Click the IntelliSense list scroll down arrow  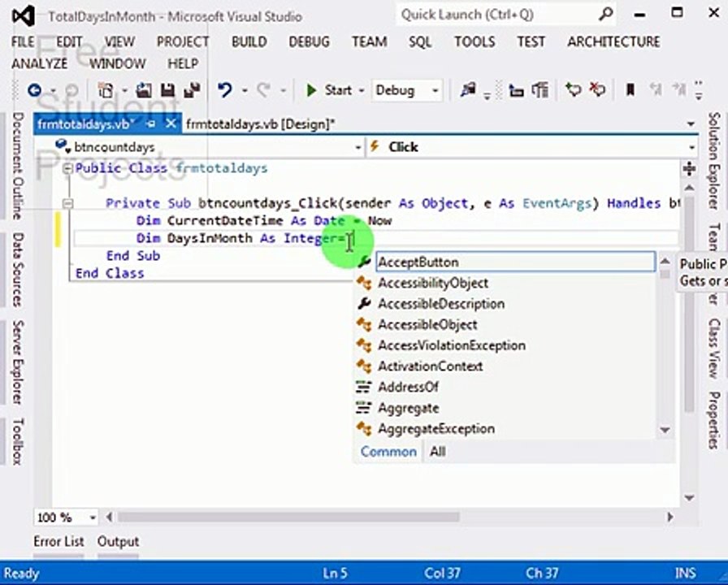(x=665, y=431)
